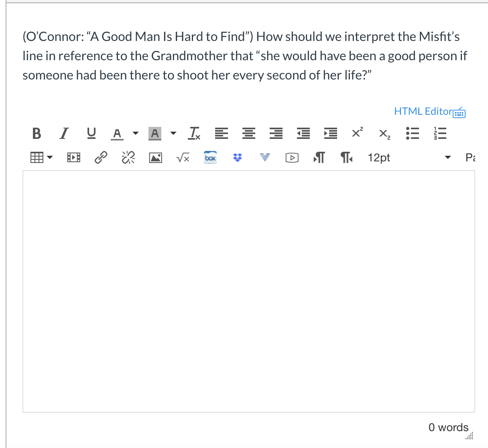Image resolution: width=488 pixels, height=448 pixels.
Task: Insert a bulleted list
Action: click(413, 133)
